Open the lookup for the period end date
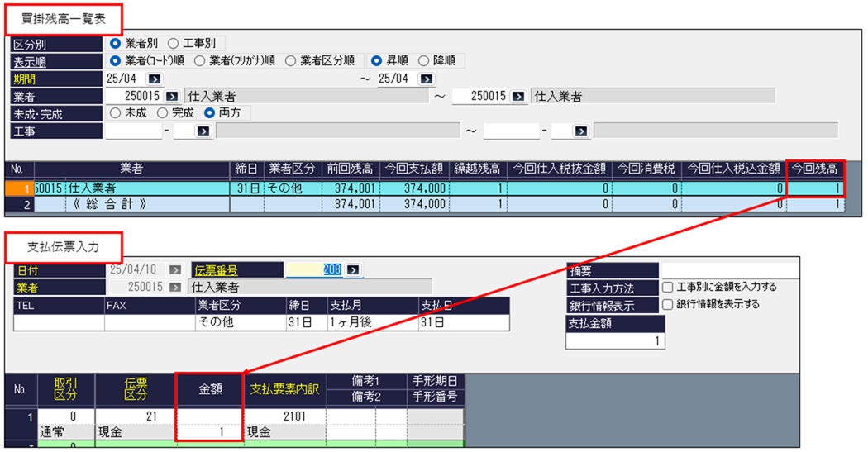 tap(426, 79)
